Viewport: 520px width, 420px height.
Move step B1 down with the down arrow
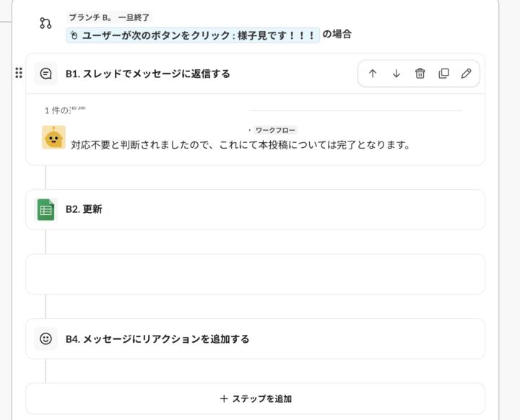pyautogui.click(x=396, y=74)
